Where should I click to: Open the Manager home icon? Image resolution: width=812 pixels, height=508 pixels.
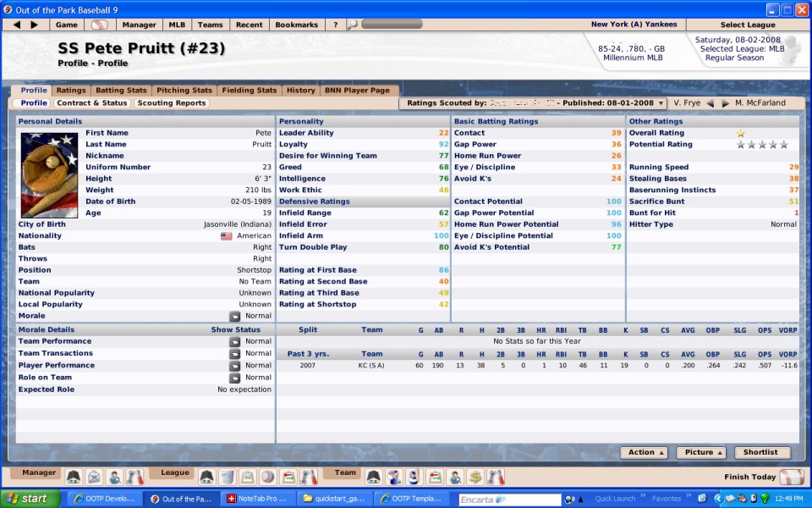74,477
